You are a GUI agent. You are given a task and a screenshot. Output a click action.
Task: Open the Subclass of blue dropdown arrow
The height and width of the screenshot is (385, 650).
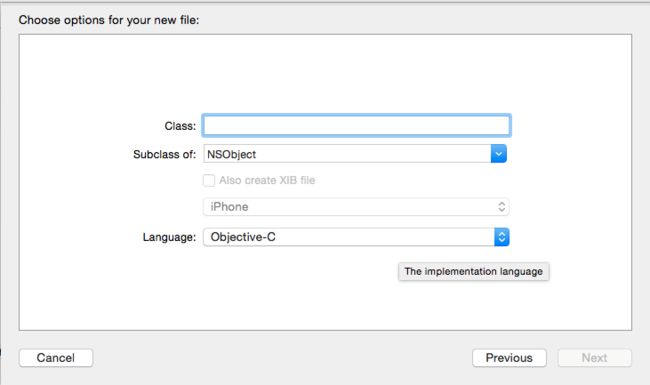pyautogui.click(x=499, y=154)
